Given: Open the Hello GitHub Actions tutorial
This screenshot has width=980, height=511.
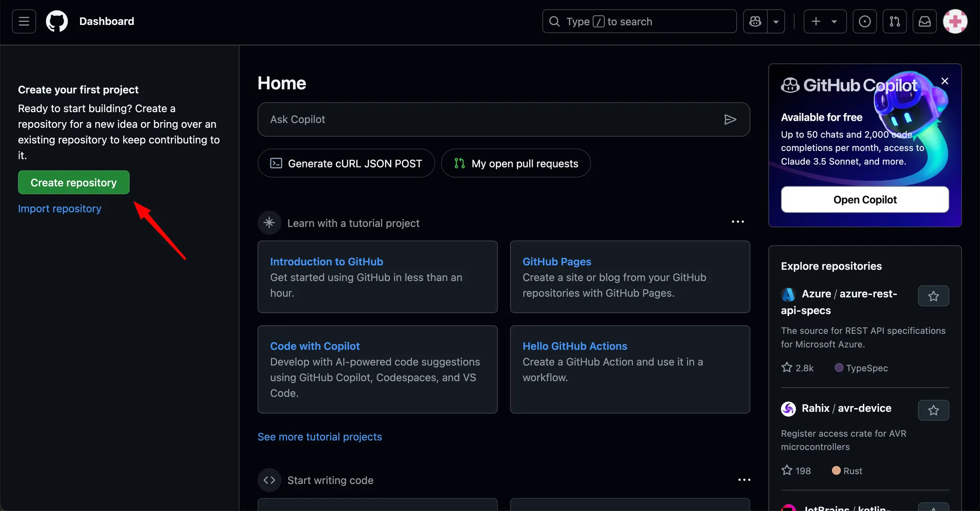Looking at the screenshot, I should [x=575, y=346].
